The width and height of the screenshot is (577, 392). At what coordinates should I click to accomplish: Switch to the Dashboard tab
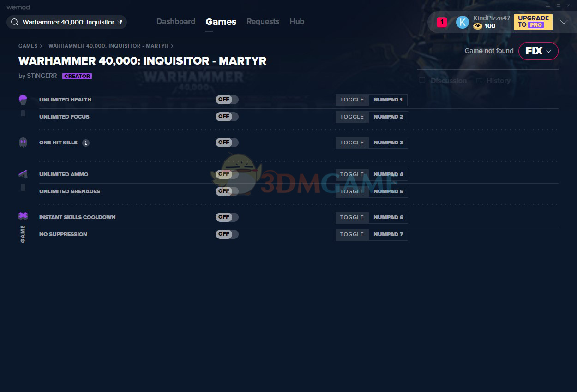(176, 22)
